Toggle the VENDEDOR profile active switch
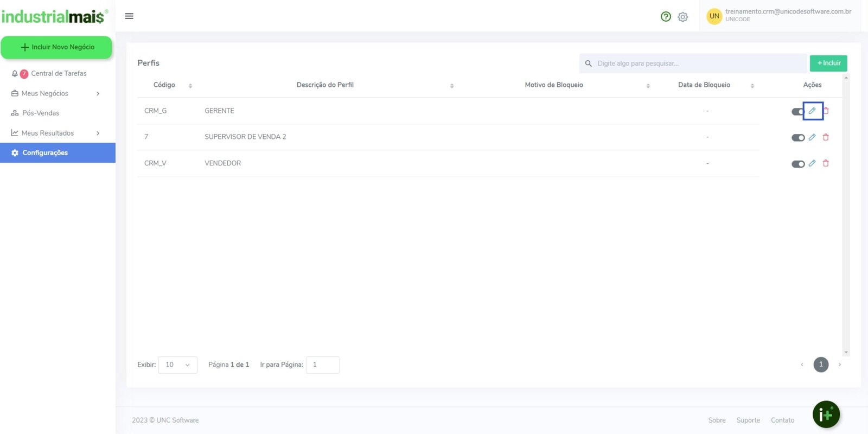Screen dimensions: 868x434 797,164
